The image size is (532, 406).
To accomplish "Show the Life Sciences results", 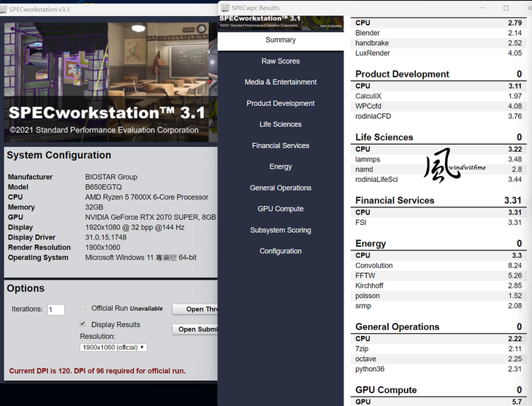I will [281, 125].
